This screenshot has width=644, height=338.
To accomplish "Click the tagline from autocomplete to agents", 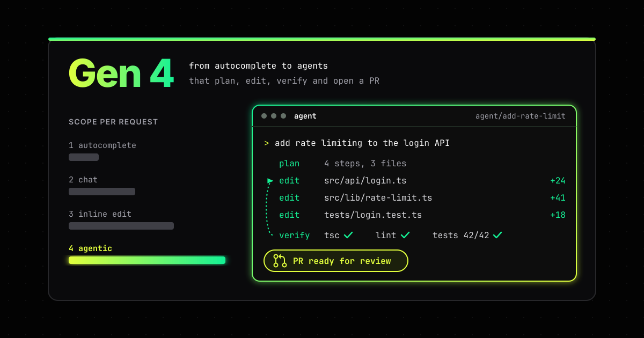I will tap(258, 66).
